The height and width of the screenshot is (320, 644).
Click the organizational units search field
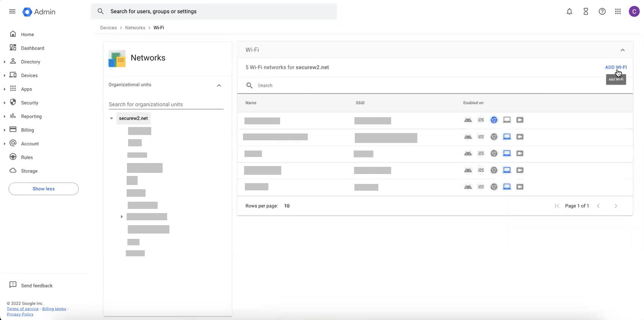point(166,104)
